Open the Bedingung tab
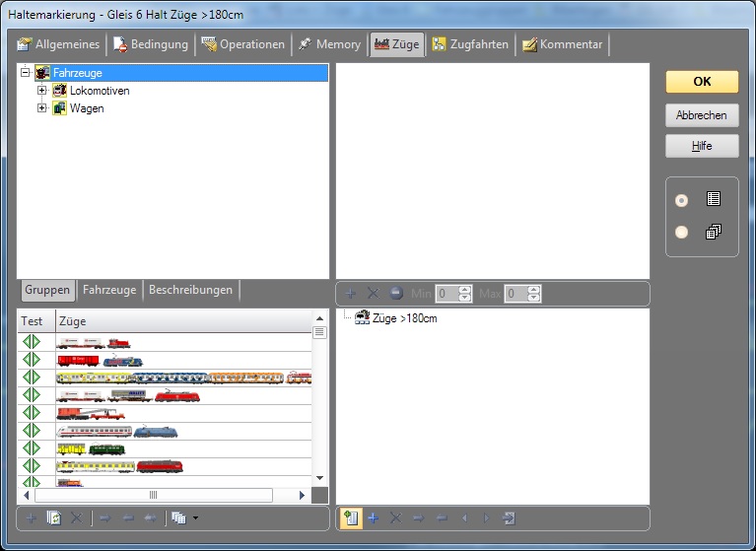This screenshot has width=756, height=551. [x=150, y=44]
